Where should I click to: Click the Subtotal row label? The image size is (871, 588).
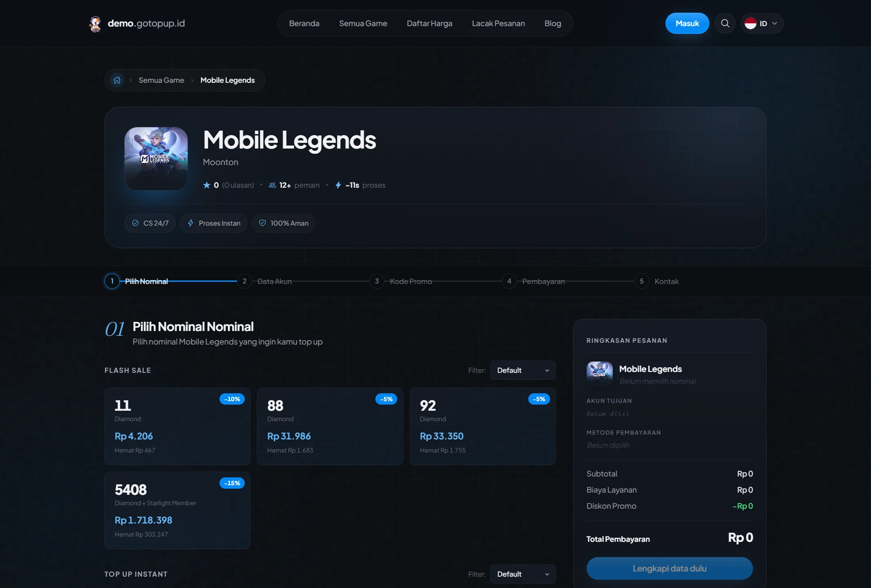pos(602,474)
